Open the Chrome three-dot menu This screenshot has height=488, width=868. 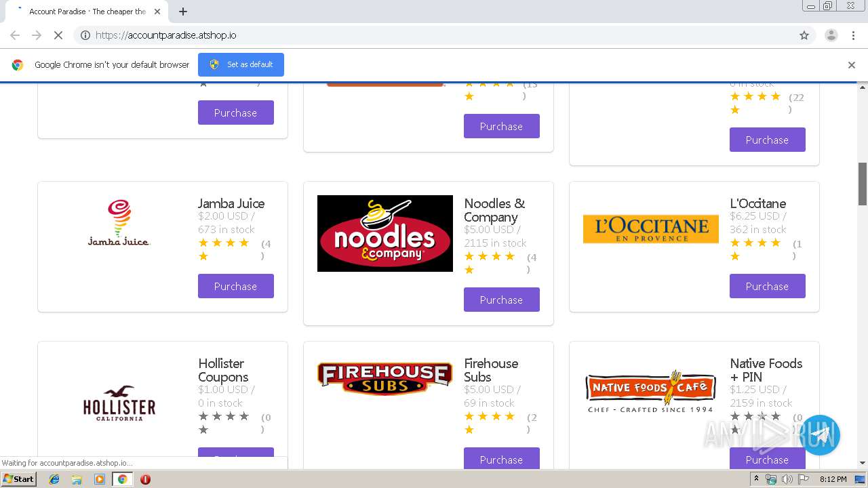(x=854, y=35)
